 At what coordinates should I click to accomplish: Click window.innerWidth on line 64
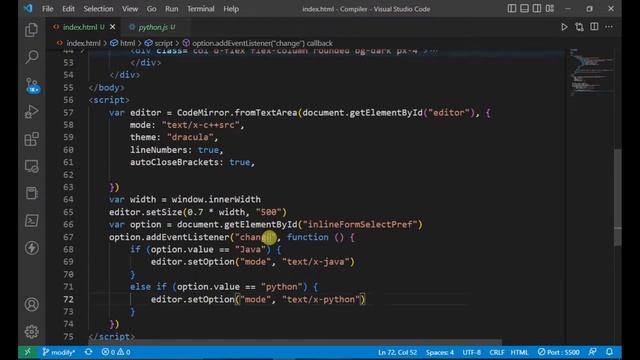pos(216,200)
